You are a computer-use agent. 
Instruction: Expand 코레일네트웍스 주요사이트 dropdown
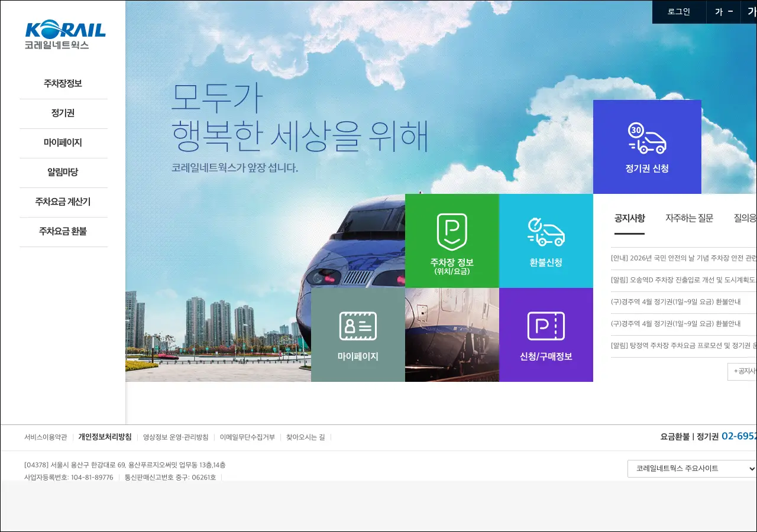click(x=692, y=468)
